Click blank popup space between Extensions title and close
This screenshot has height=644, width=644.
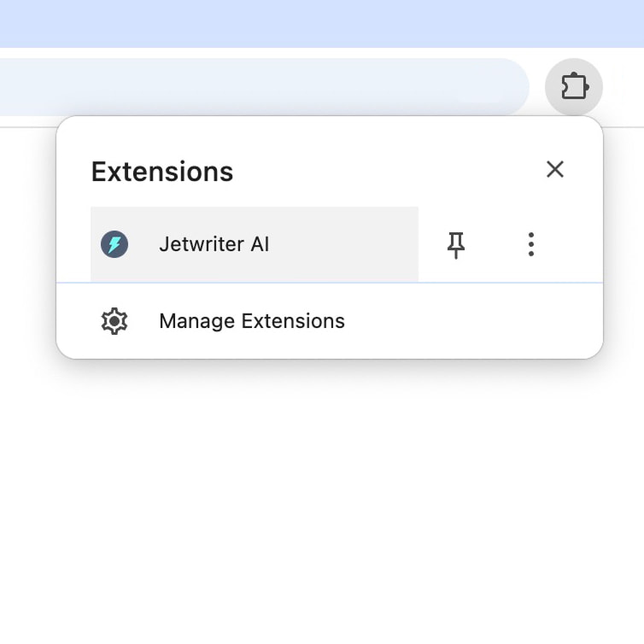pyautogui.click(x=384, y=171)
